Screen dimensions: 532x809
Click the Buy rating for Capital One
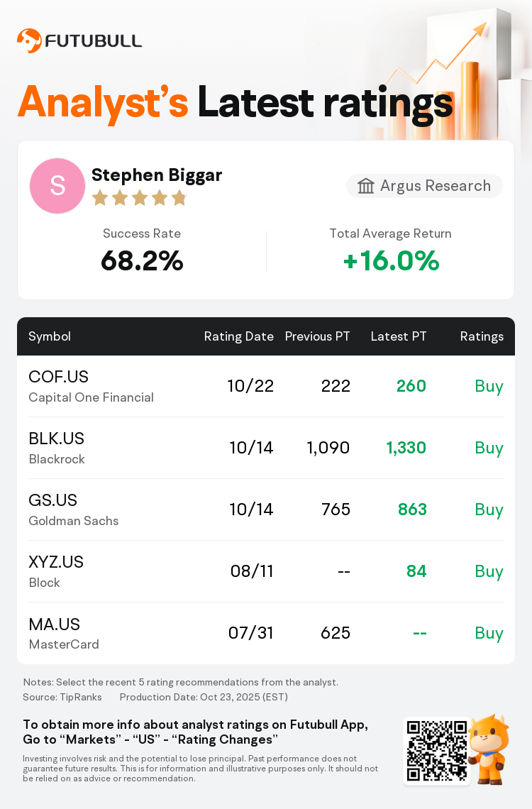coord(489,386)
